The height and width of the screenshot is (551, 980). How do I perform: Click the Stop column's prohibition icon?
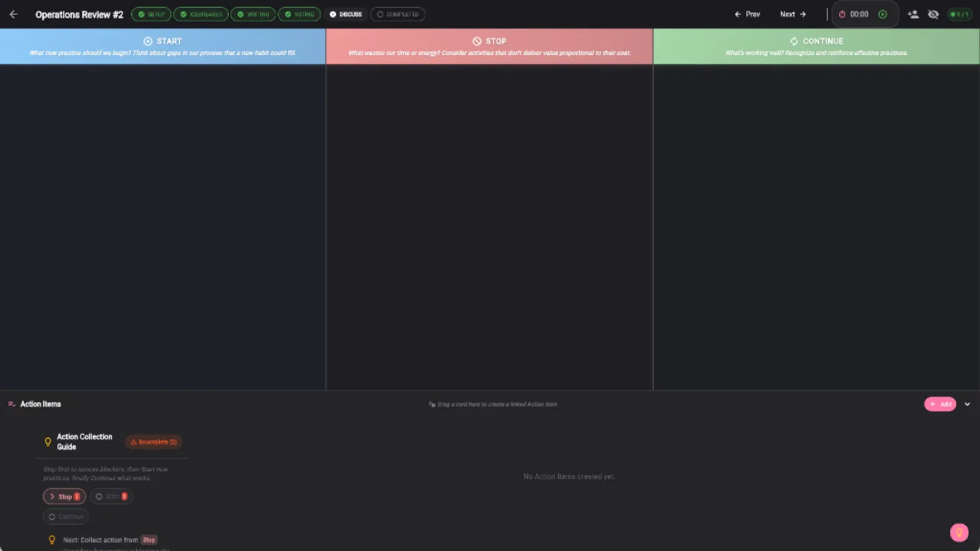click(477, 41)
